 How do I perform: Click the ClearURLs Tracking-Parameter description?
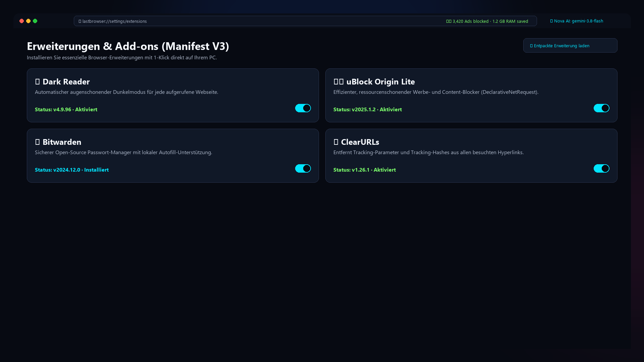(428, 152)
